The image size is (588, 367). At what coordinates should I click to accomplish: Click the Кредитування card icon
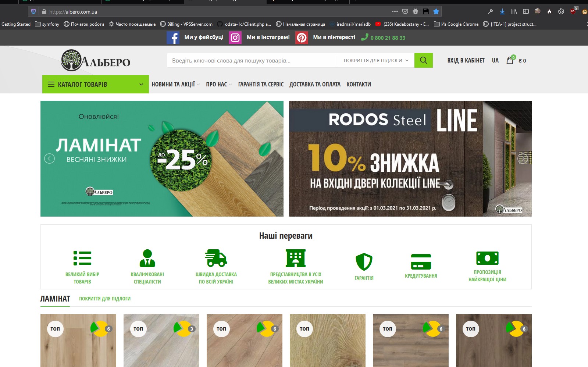tap(421, 261)
